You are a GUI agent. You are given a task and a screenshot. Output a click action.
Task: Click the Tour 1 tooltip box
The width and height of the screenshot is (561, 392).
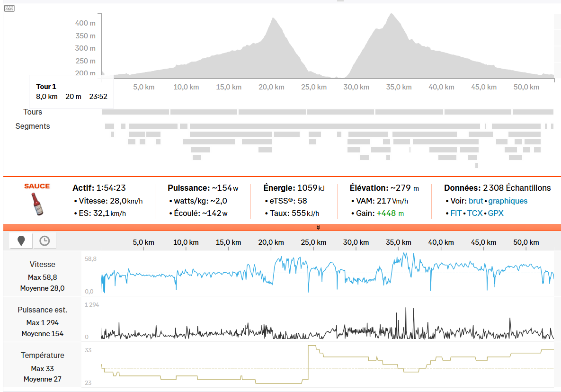point(71,92)
